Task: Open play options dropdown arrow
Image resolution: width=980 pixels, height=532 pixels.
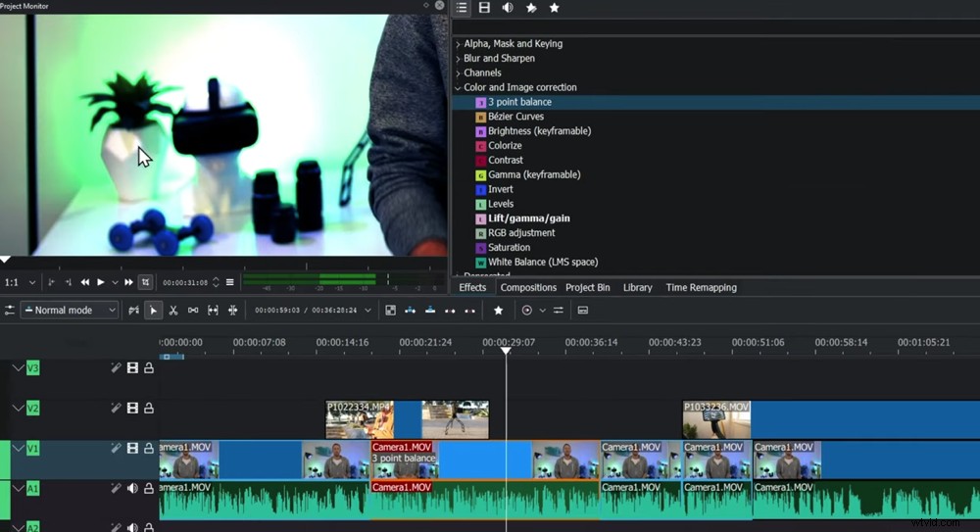Action: click(x=115, y=282)
